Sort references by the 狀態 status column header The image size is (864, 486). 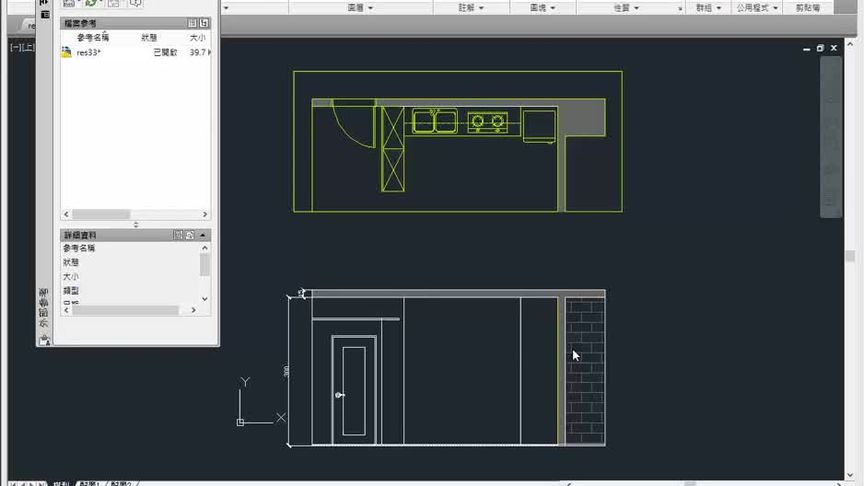[x=149, y=37]
